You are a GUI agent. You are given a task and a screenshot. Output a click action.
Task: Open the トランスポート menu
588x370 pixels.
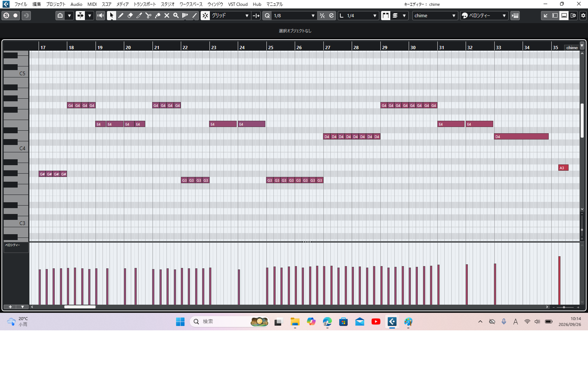144,4
